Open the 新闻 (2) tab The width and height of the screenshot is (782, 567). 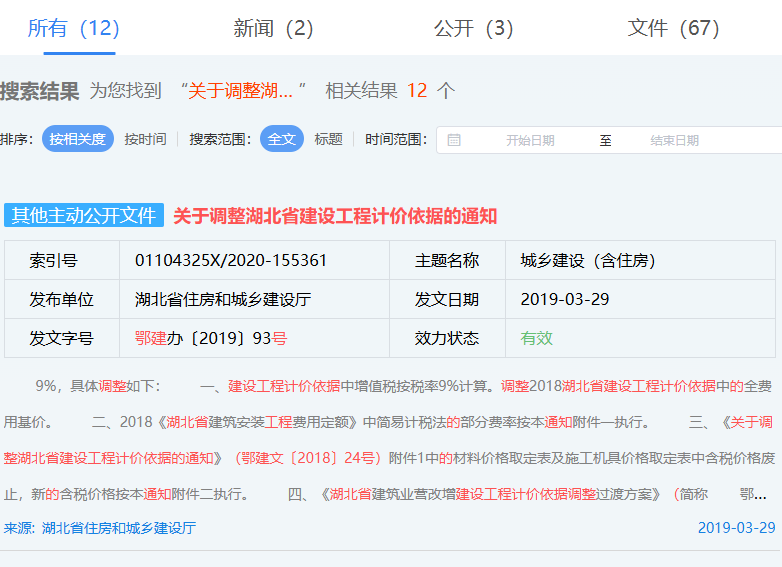pyautogui.click(x=273, y=28)
